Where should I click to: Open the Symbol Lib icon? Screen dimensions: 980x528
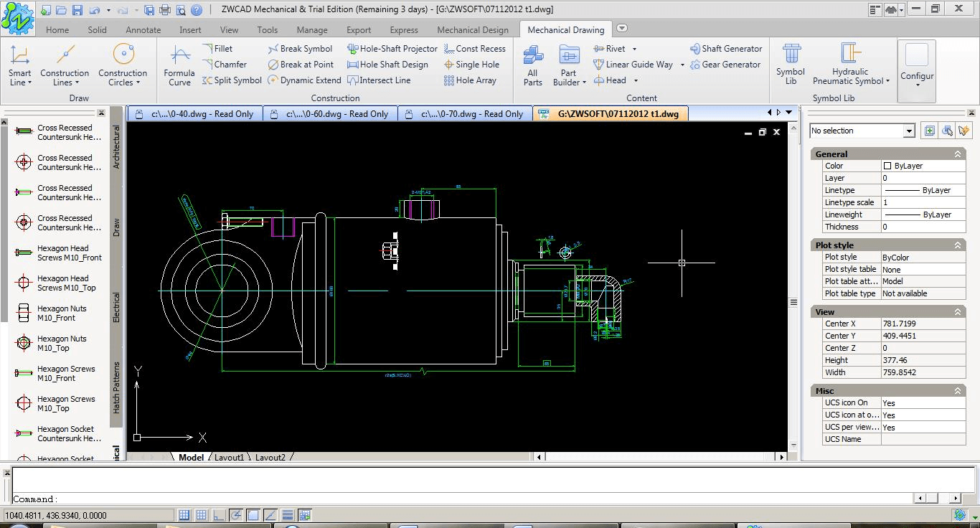(x=791, y=65)
